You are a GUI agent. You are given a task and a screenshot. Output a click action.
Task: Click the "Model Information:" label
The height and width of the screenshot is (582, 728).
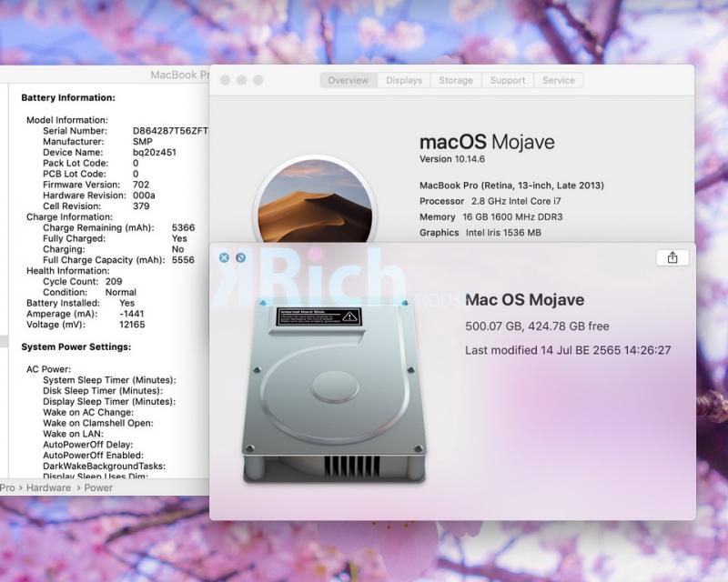pyautogui.click(x=67, y=120)
